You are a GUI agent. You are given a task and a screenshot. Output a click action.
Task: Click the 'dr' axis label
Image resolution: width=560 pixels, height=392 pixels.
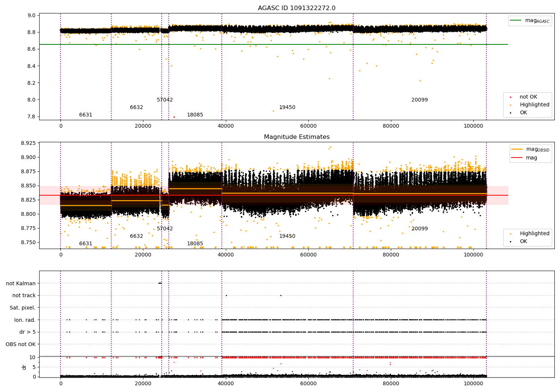point(24,367)
